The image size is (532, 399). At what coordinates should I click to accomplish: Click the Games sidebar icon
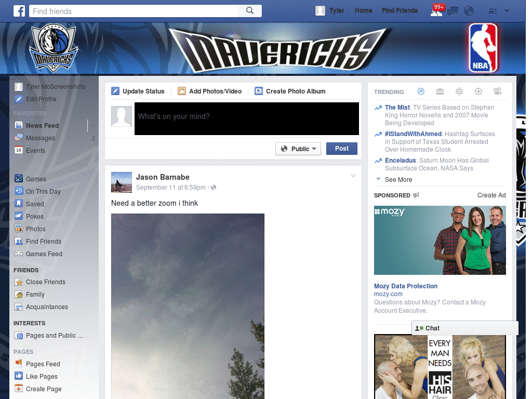(19, 179)
